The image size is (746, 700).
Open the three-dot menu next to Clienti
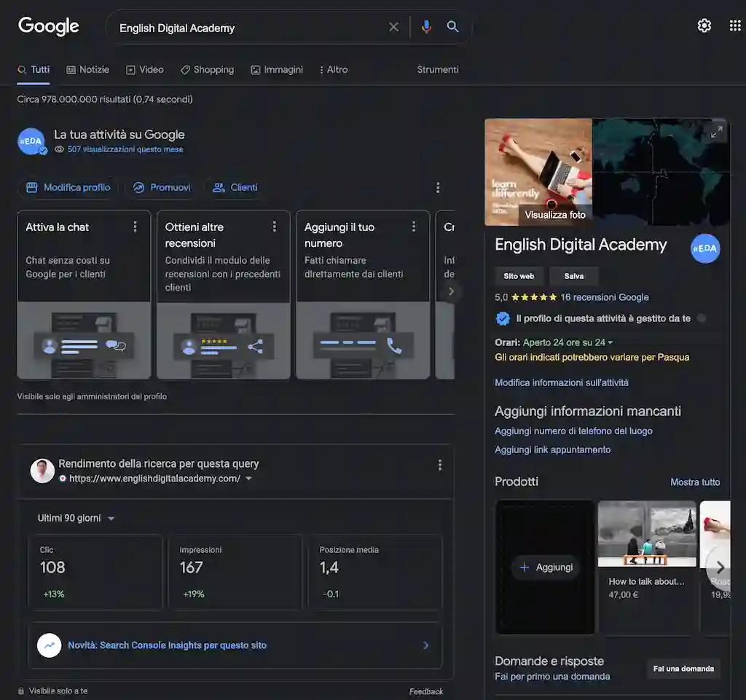pos(438,187)
